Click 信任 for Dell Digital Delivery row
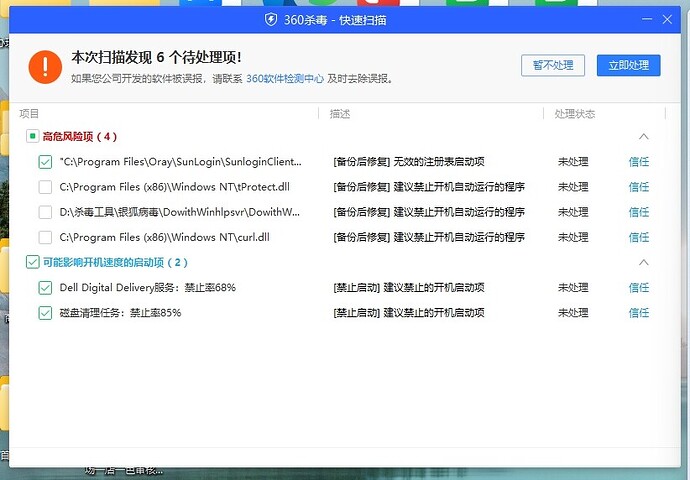 coord(639,288)
